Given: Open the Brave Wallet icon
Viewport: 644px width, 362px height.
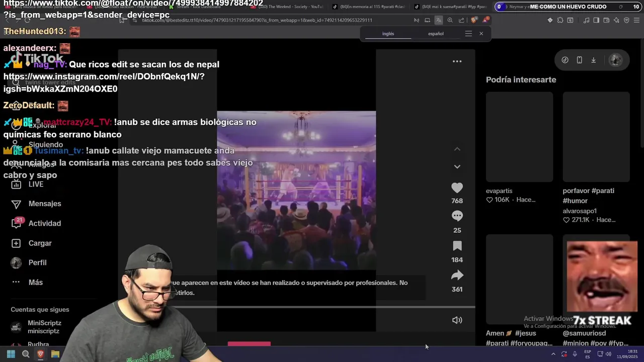Looking at the screenshot, I should (606, 20).
